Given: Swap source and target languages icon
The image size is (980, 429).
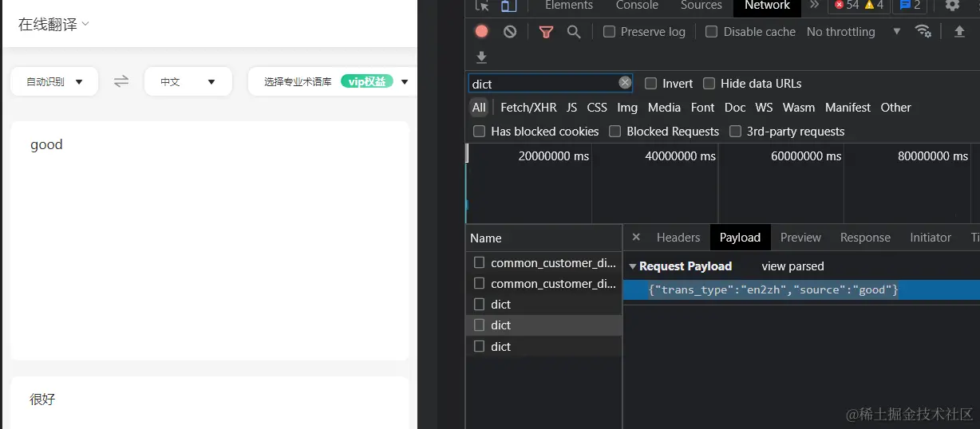Looking at the screenshot, I should coord(121,81).
